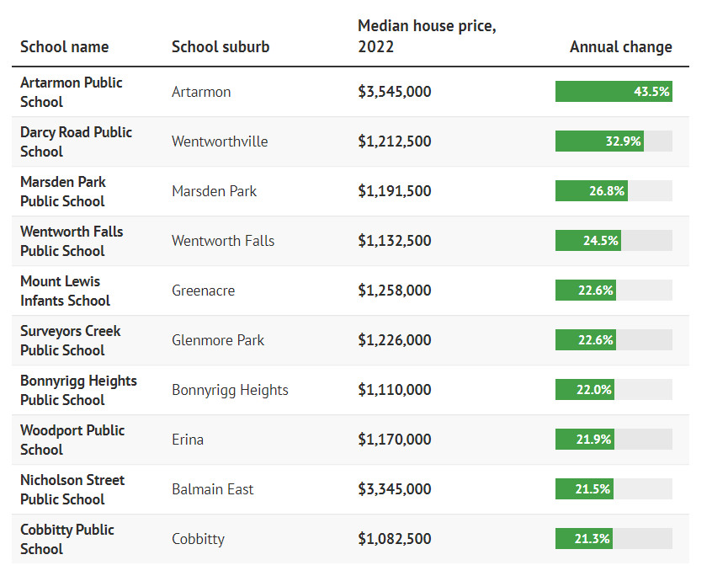This screenshot has height=576, width=728.
Task: Click the 32.9% annual change bar
Action: [x=599, y=141]
